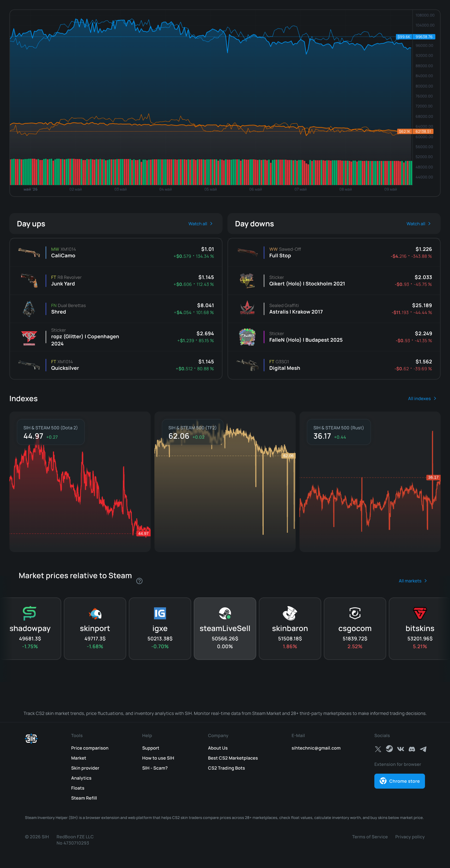
Task: Open Watch all for Day ups
Action: click(x=201, y=224)
